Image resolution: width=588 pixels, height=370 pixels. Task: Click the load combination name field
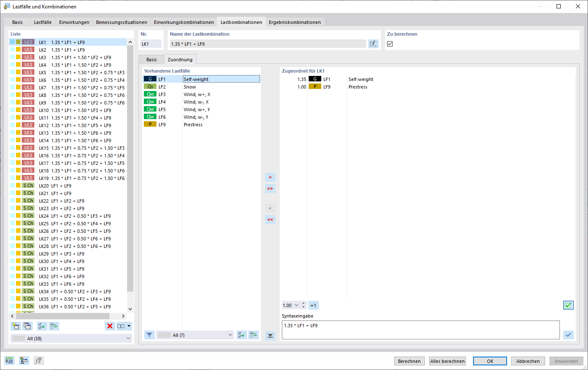click(268, 44)
